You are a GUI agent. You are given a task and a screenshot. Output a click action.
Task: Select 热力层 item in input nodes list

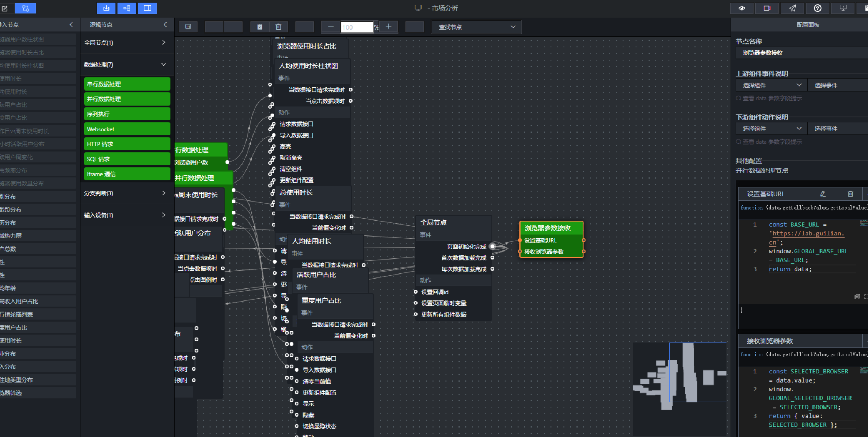(38, 236)
